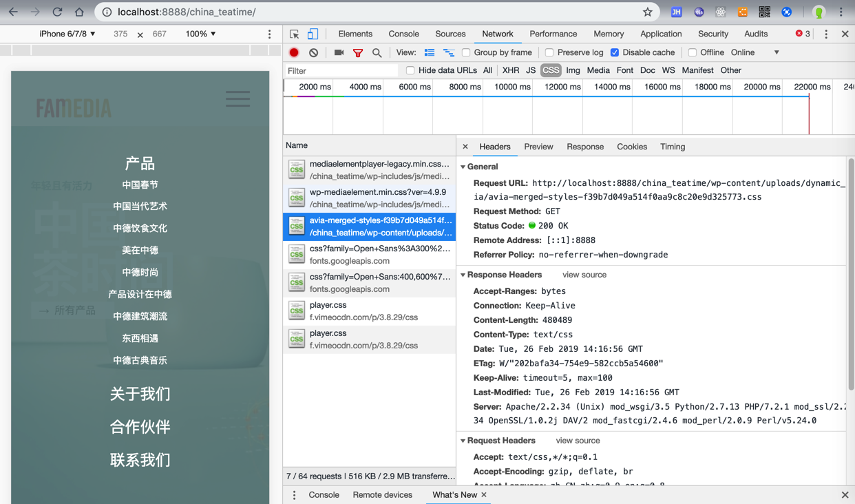855x504 pixels.
Task: Click the red error count indicator
Action: 803,34
